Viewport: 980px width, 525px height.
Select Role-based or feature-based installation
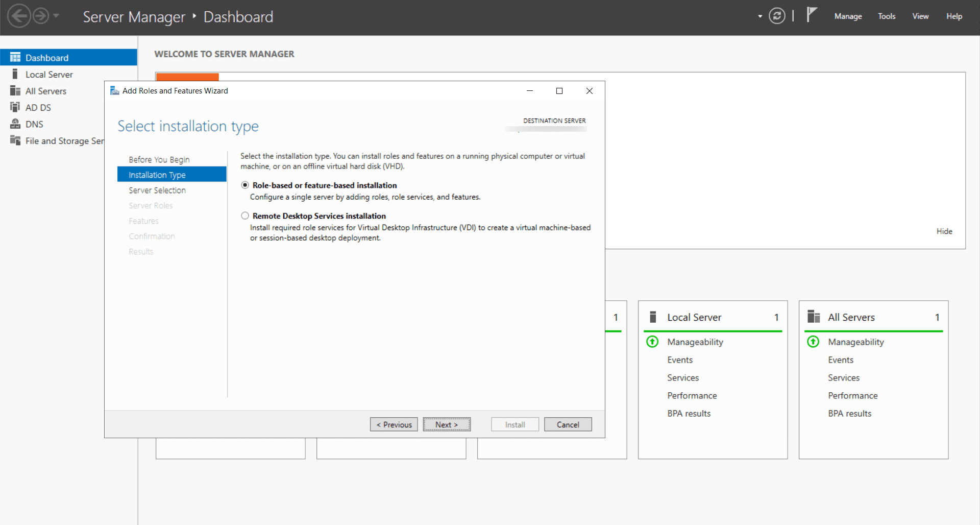(x=245, y=185)
